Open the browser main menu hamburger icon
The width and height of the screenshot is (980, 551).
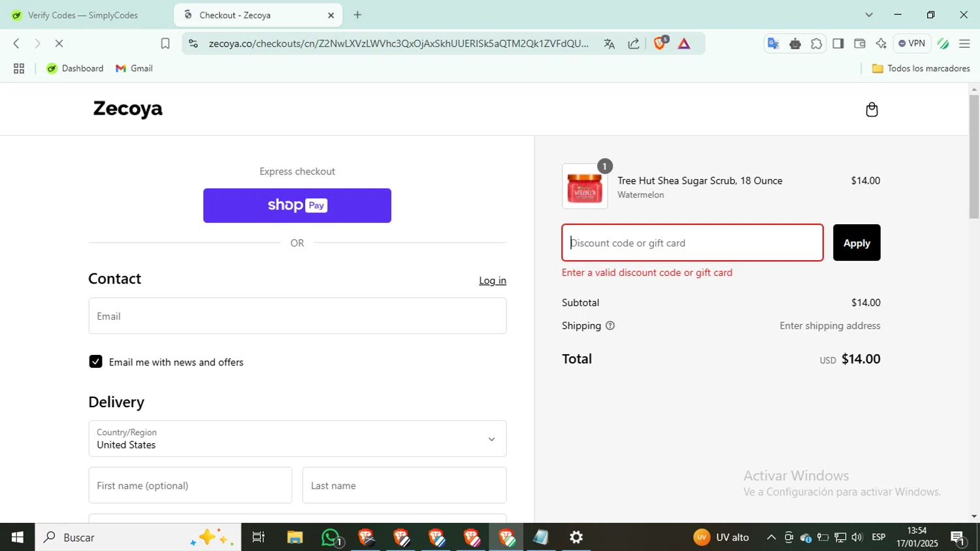click(x=964, y=44)
